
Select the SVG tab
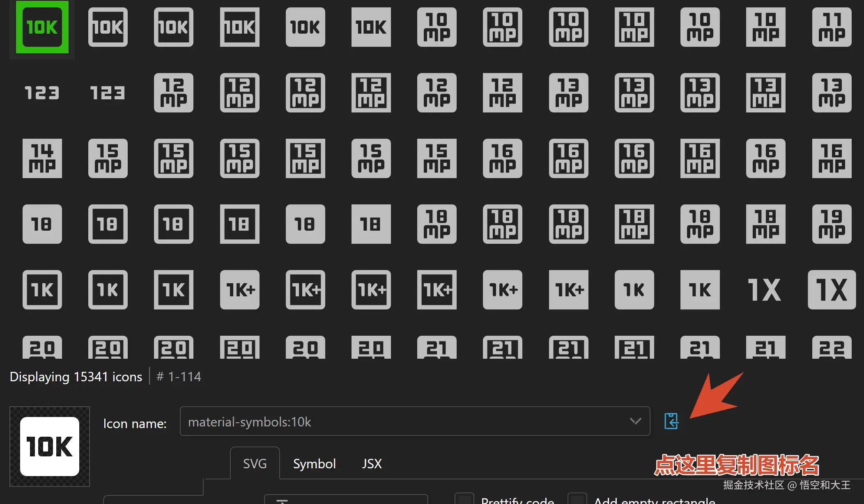(x=255, y=464)
